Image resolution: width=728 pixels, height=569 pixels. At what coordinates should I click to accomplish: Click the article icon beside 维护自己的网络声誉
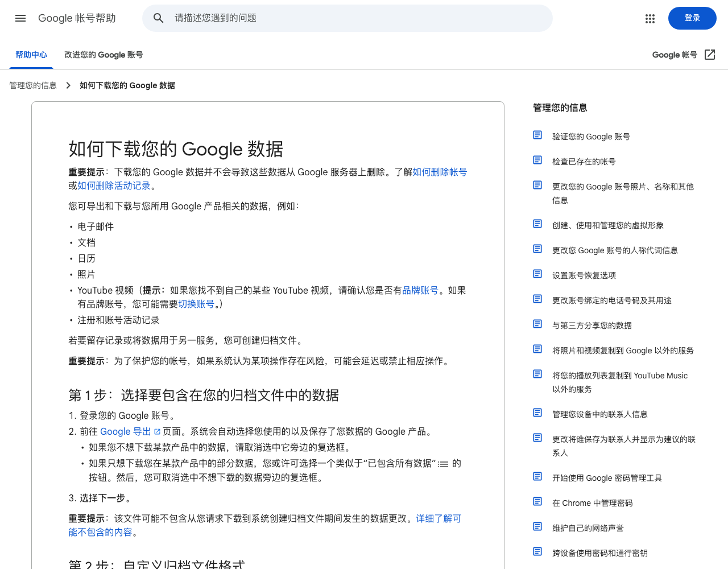(537, 526)
